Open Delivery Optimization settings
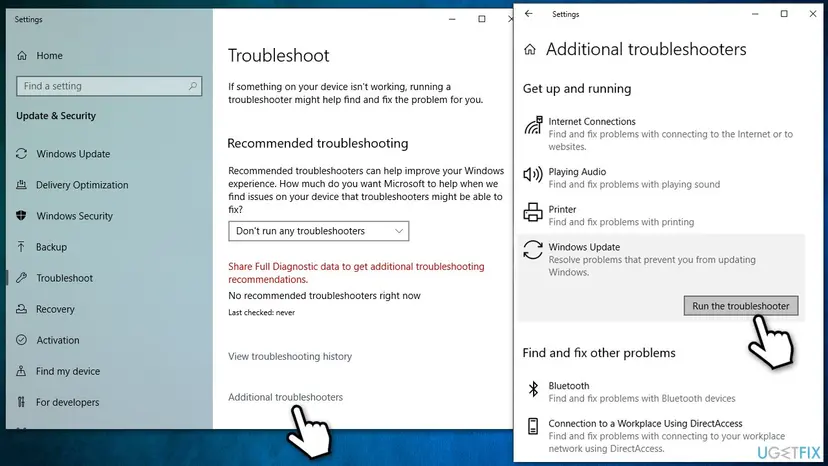This screenshot has height=466, width=828. [82, 185]
